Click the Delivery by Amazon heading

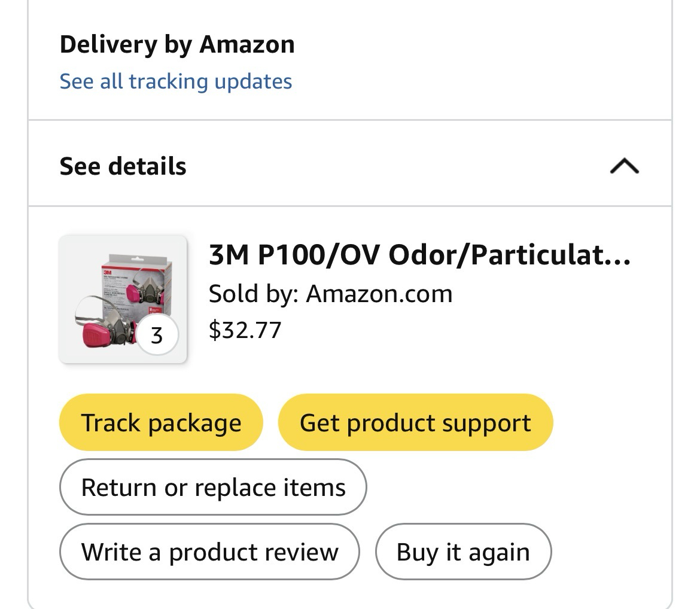[176, 44]
